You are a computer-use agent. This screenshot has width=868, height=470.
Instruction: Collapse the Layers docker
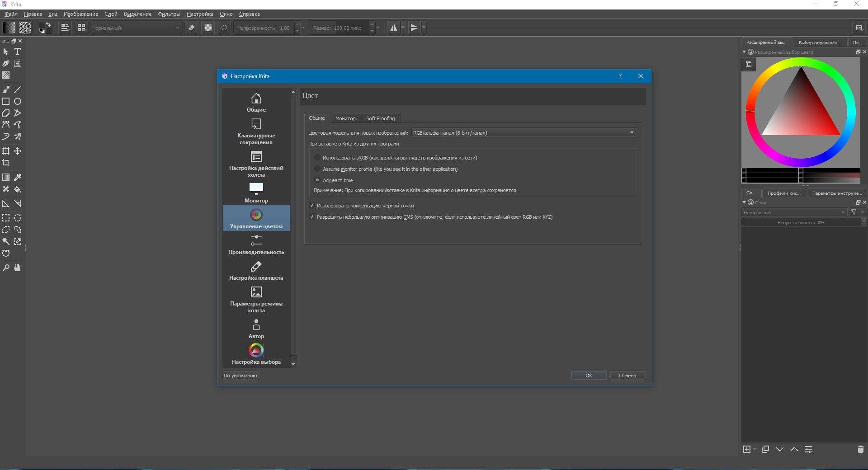click(x=744, y=202)
